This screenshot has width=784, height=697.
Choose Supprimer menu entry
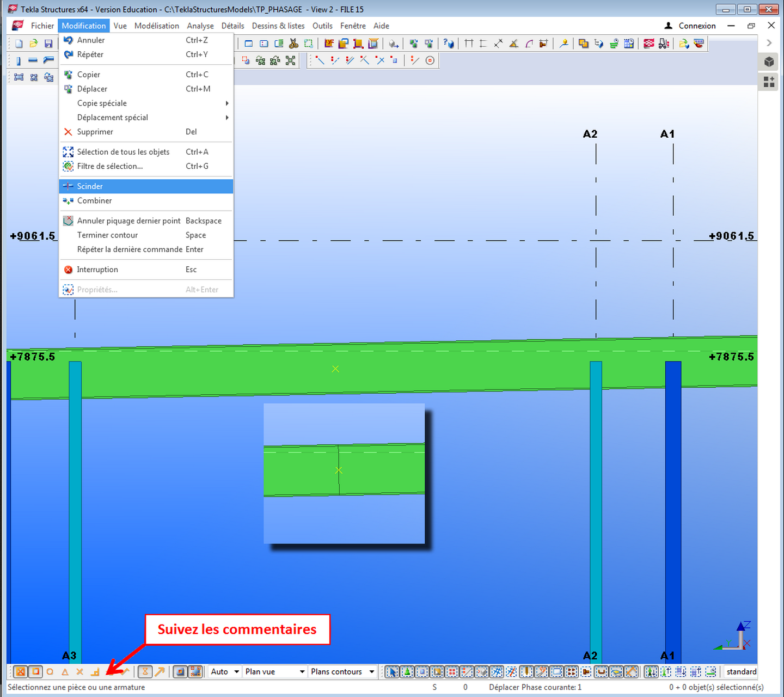(146, 132)
